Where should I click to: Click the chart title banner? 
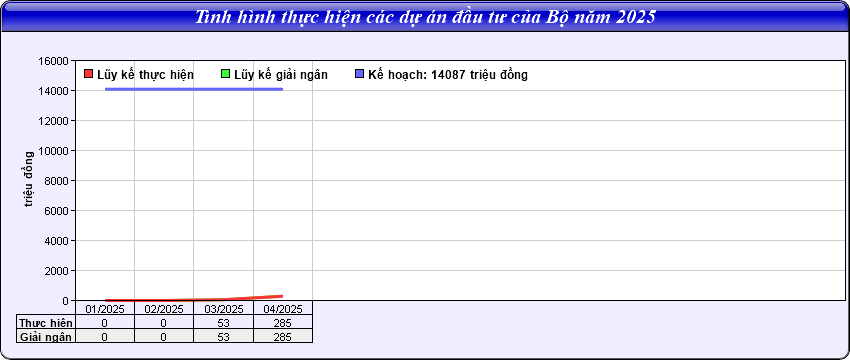[x=425, y=16]
